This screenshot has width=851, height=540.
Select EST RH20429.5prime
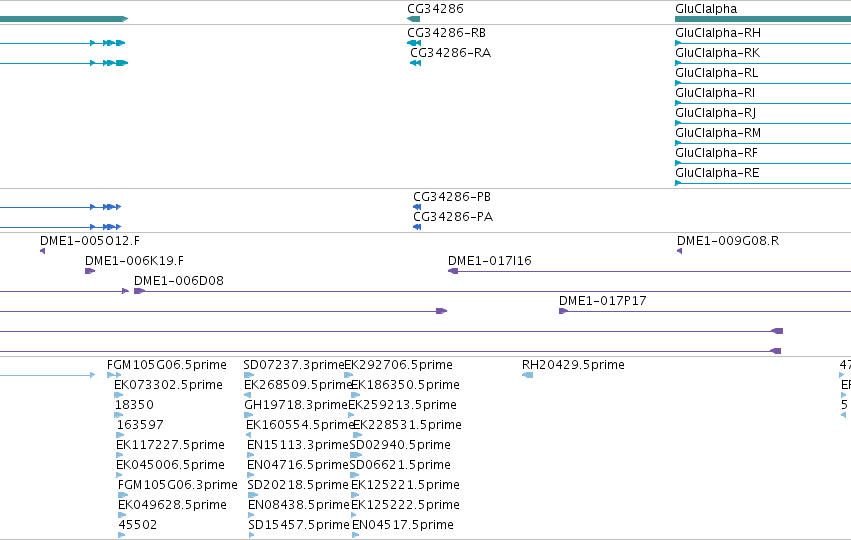[573, 365]
